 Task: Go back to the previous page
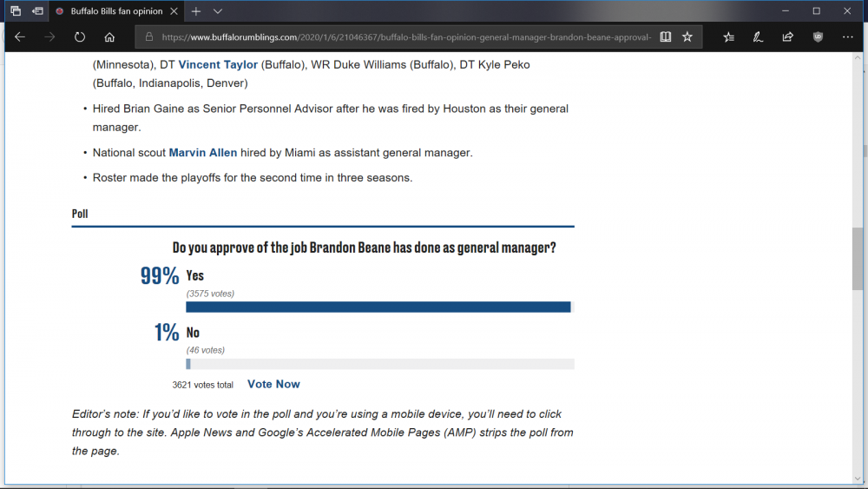click(x=20, y=37)
